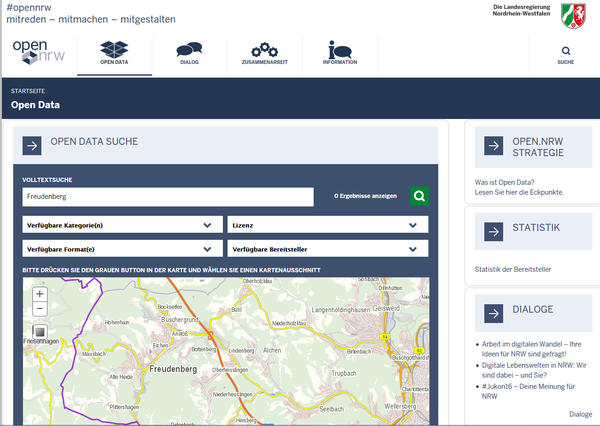Zoom out the map with minus button

pos(40,308)
